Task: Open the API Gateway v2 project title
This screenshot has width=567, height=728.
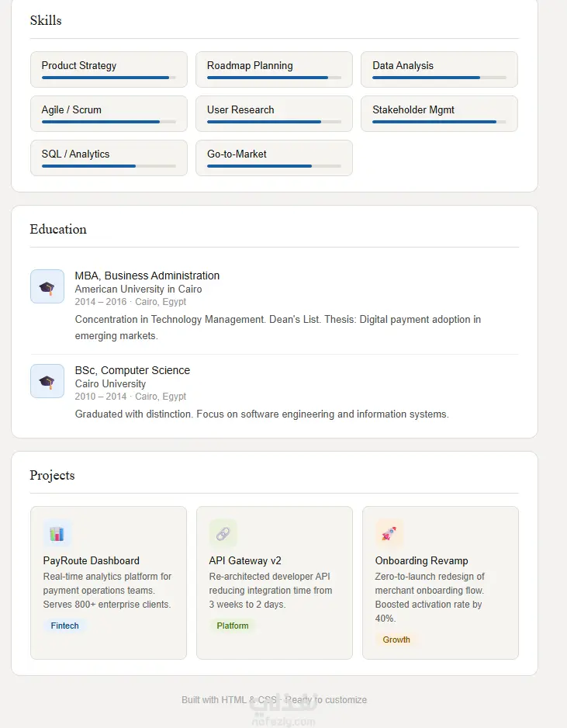Action: click(x=245, y=560)
